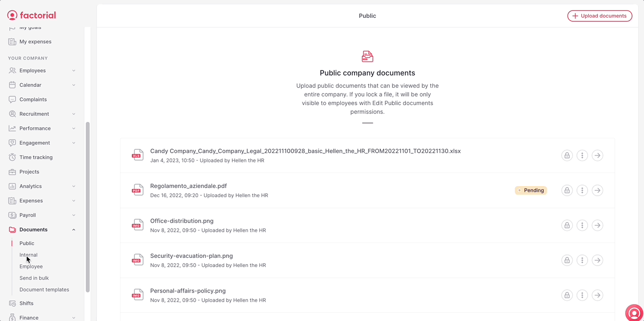Toggle the lock on Regolamento_aziendale.pdf

click(x=566, y=190)
